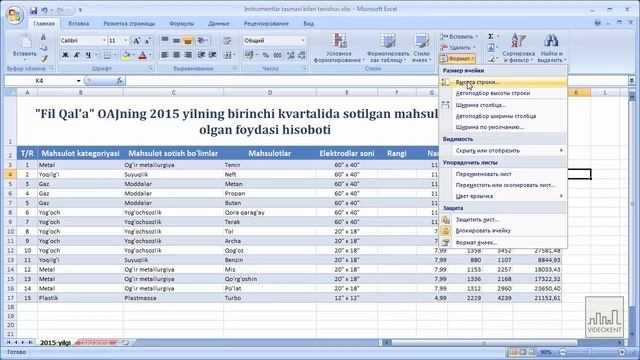This screenshot has height=360, width=640.
Task: Center text horizontally in cell
Action: [176, 55]
